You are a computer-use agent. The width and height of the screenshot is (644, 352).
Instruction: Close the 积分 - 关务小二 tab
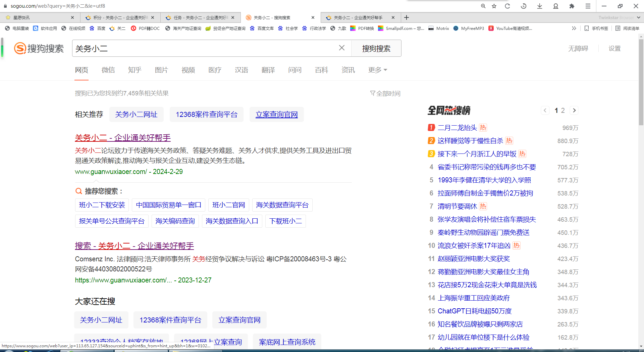153,17
